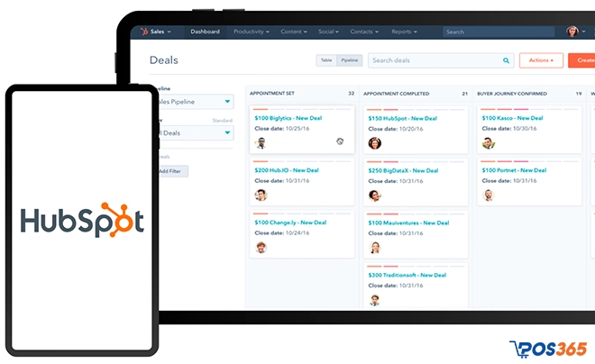Viewport: 595px width, 364px height.
Task: Open the $100 Mauiventures - New Deal link
Action: click(x=408, y=223)
